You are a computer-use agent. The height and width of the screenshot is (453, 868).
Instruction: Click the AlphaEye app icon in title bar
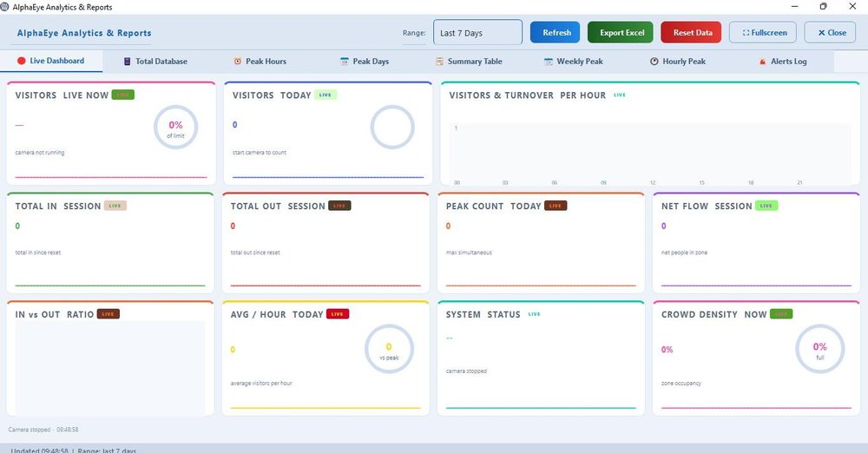[x=4, y=7]
